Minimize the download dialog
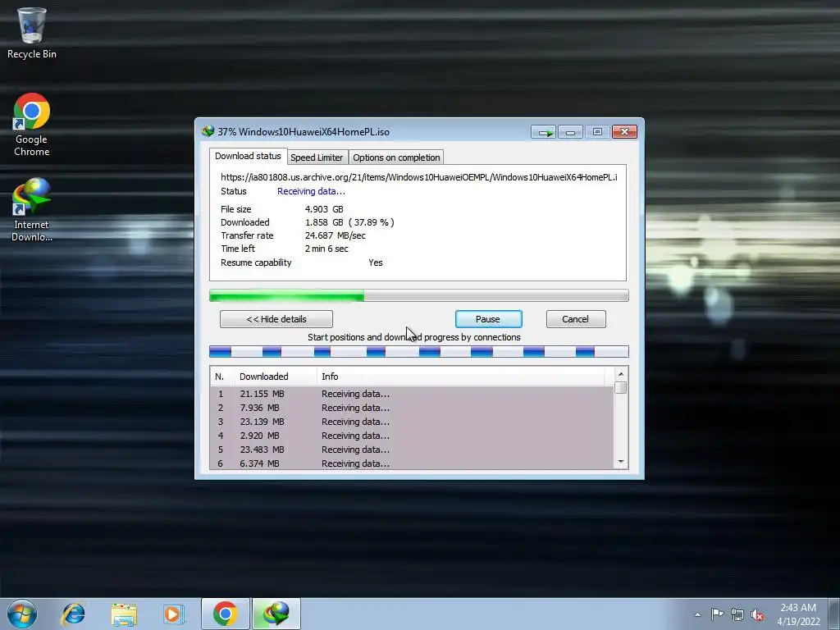 pyautogui.click(x=571, y=132)
